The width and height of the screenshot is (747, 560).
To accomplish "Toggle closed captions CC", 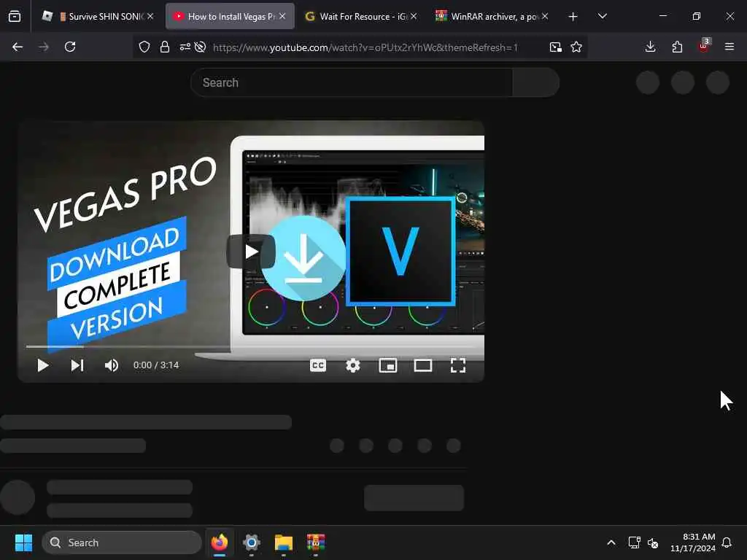I will 318,365.
